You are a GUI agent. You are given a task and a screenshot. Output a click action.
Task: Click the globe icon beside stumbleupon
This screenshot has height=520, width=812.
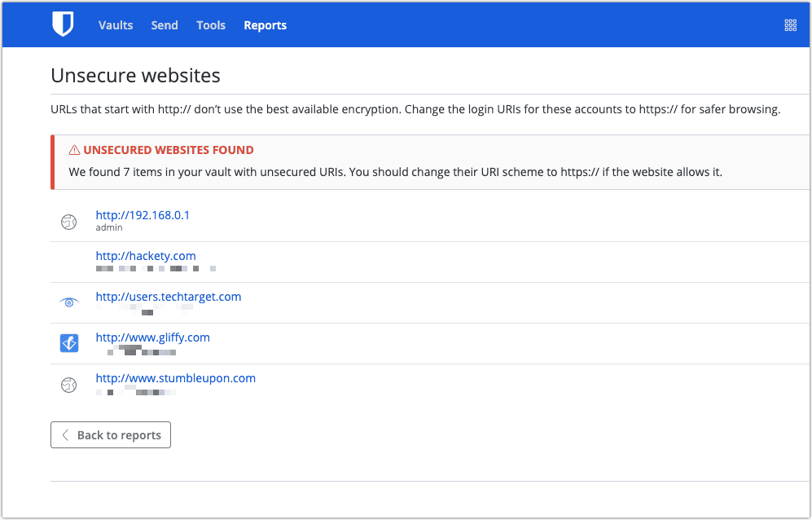click(x=69, y=385)
